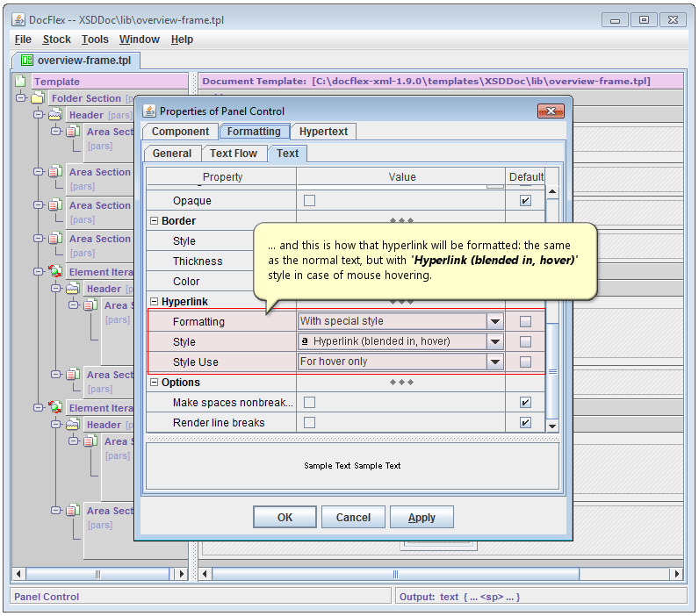The height and width of the screenshot is (616, 699).
Task: Open the Hyperlink Formatting dropdown
Action: [495, 321]
